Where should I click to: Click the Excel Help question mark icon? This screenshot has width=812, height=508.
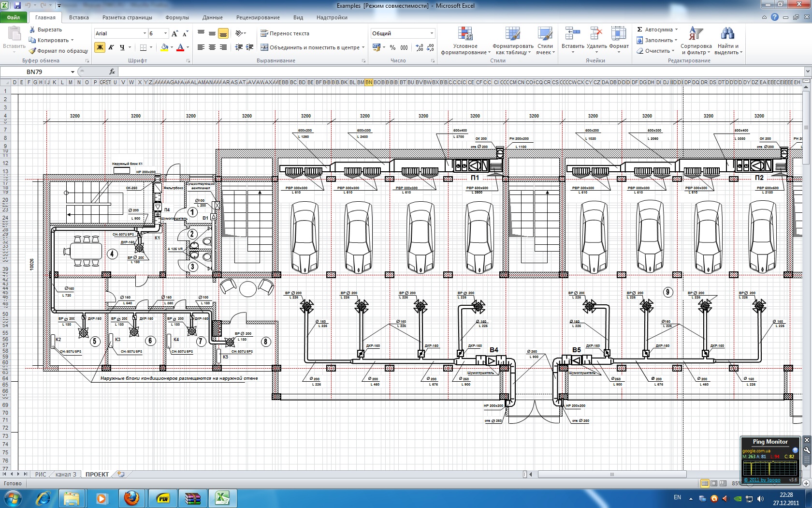click(775, 17)
